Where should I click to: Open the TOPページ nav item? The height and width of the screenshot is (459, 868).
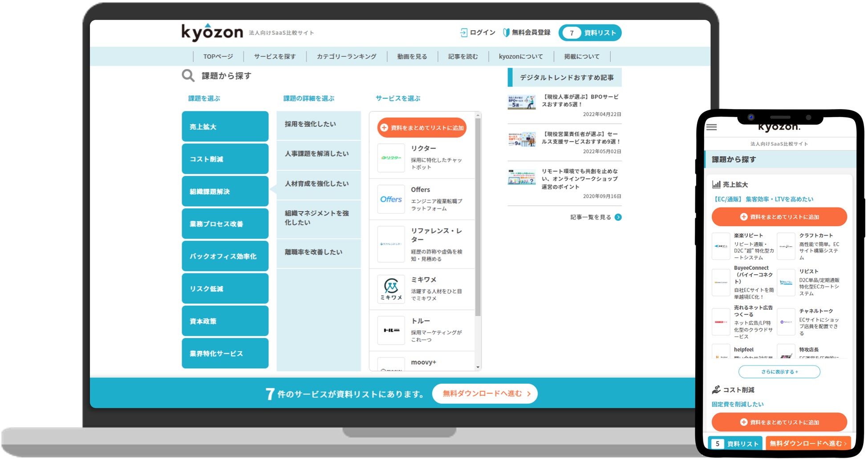(218, 57)
